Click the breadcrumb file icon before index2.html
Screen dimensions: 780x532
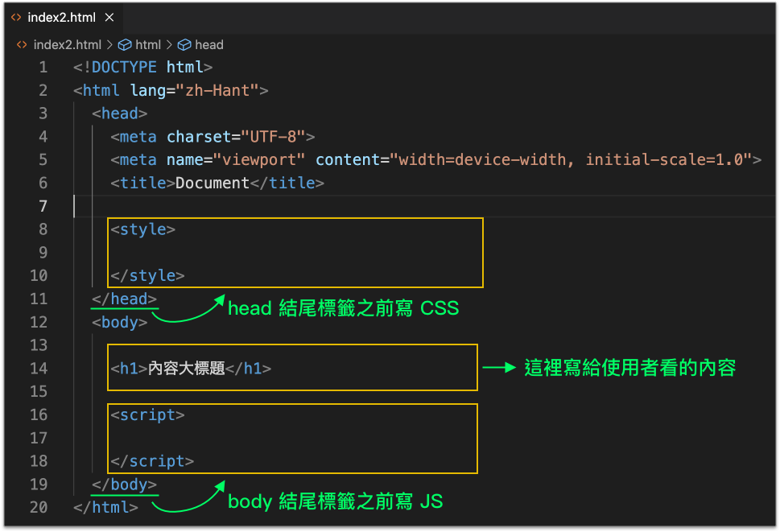pos(22,45)
